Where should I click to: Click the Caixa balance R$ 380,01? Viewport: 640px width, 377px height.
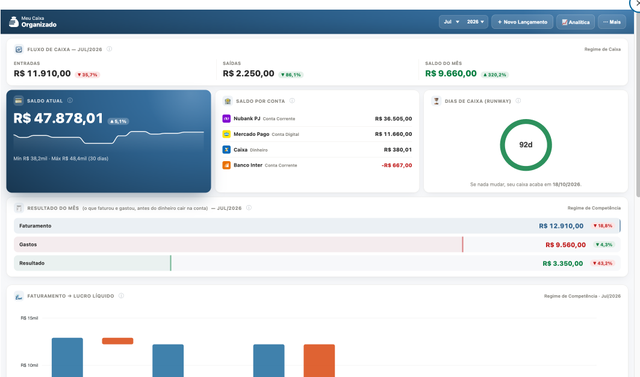[x=398, y=150]
